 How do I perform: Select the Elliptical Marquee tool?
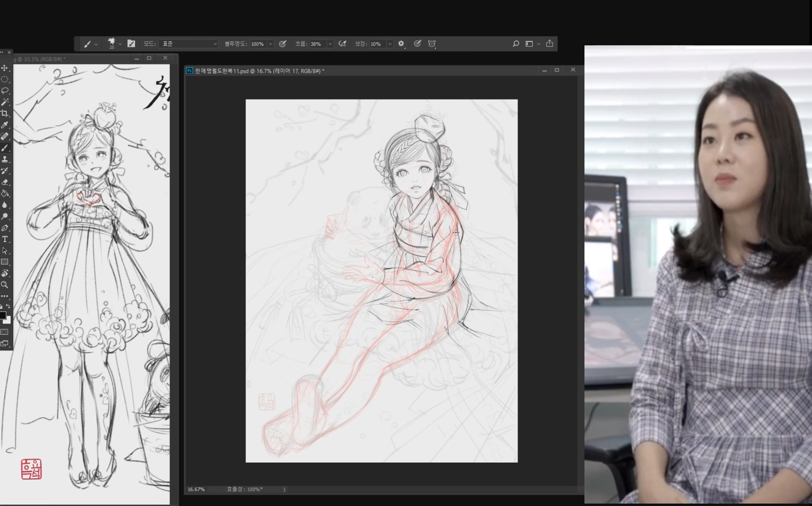click(x=5, y=79)
